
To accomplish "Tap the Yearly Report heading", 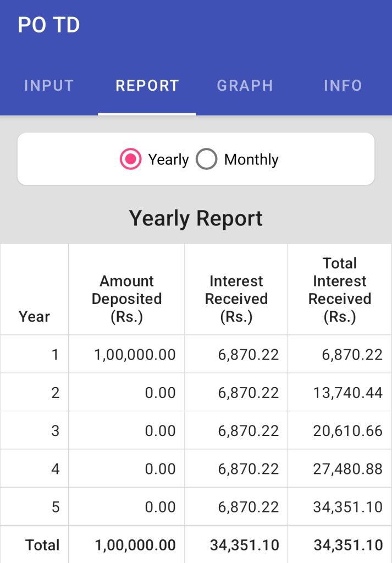I will 196,218.
